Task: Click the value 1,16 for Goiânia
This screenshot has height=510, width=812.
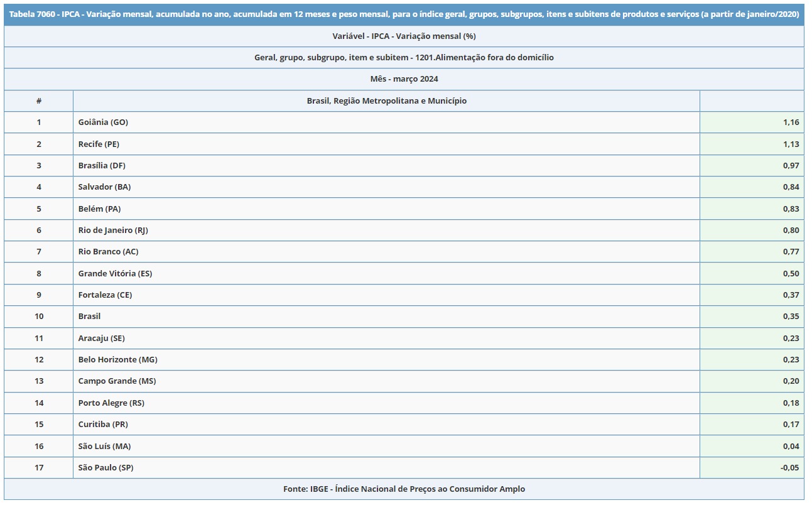Action: 791,122
